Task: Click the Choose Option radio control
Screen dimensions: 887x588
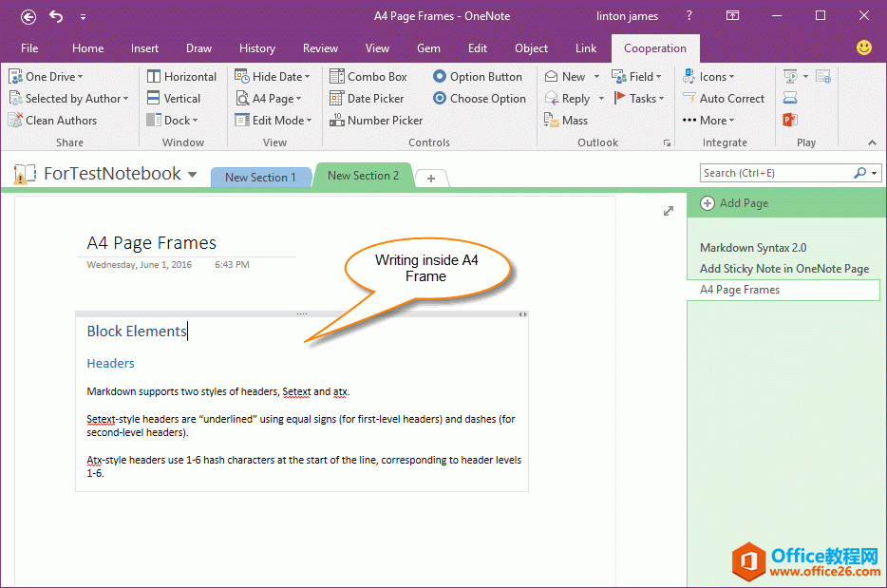Action: (x=480, y=99)
